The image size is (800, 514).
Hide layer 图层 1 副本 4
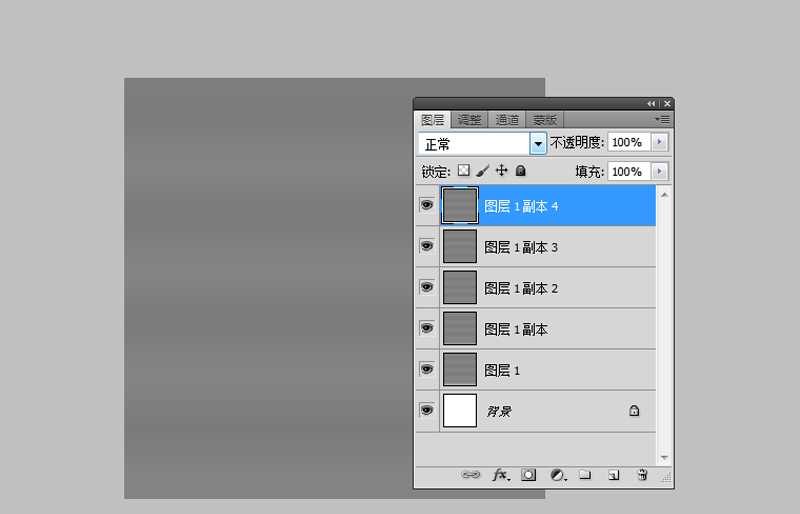point(427,205)
